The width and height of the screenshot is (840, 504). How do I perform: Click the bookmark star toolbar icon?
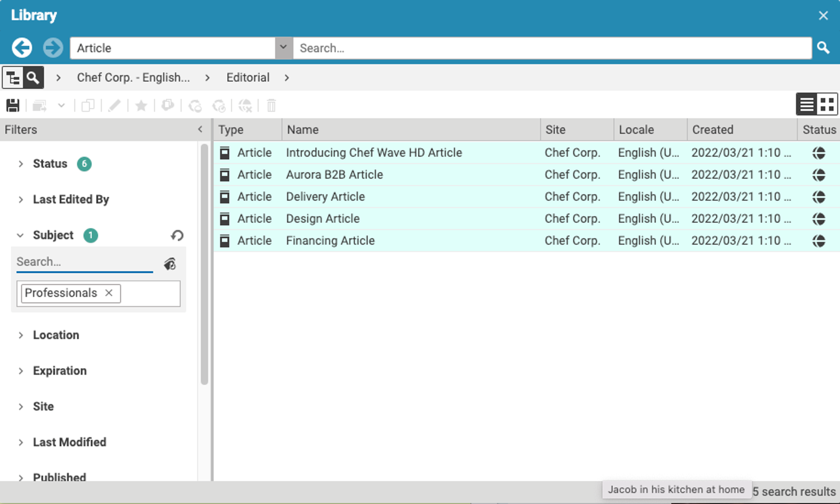[141, 106]
